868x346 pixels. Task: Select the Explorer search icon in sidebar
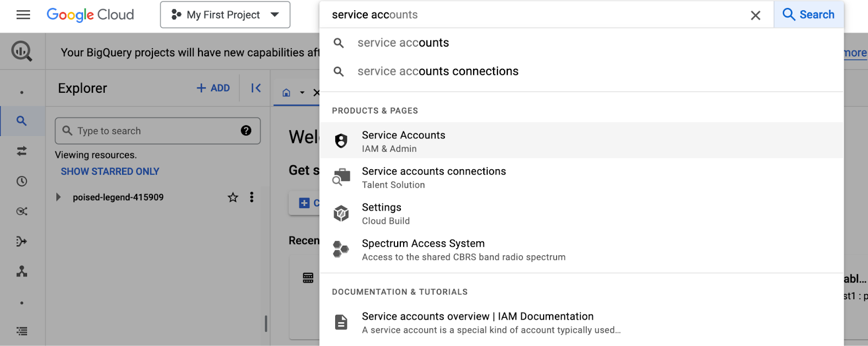click(22, 121)
